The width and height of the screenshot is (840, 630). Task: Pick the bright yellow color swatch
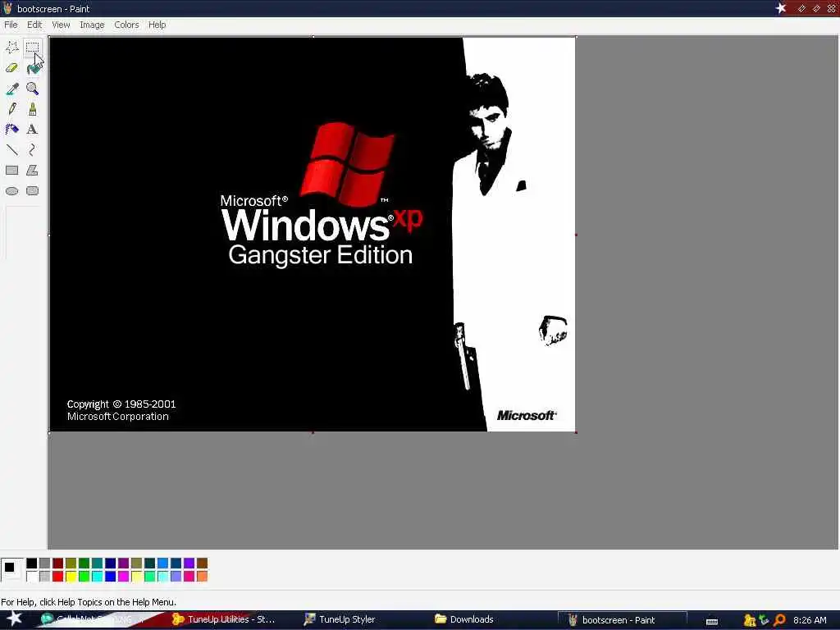71,577
